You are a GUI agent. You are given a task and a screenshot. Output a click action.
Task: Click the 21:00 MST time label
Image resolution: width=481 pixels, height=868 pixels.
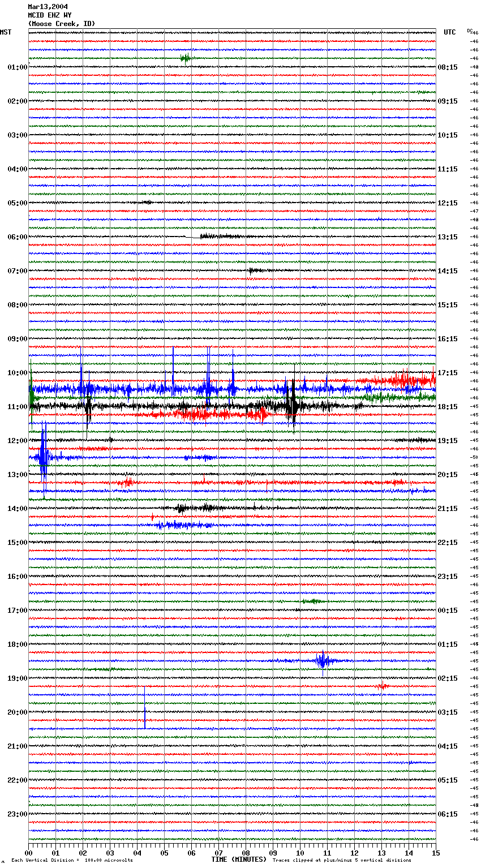click(x=18, y=746)
